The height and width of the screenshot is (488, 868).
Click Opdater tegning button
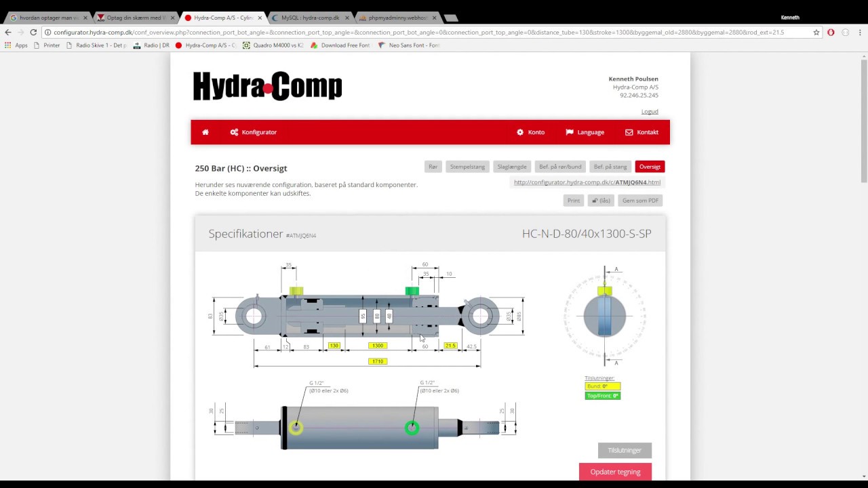[615, 472]
